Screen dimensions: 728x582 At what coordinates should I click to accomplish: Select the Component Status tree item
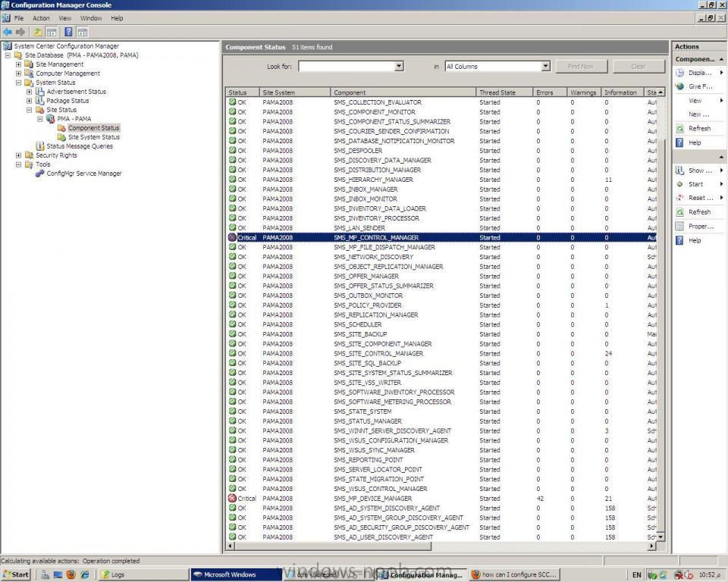94,128
